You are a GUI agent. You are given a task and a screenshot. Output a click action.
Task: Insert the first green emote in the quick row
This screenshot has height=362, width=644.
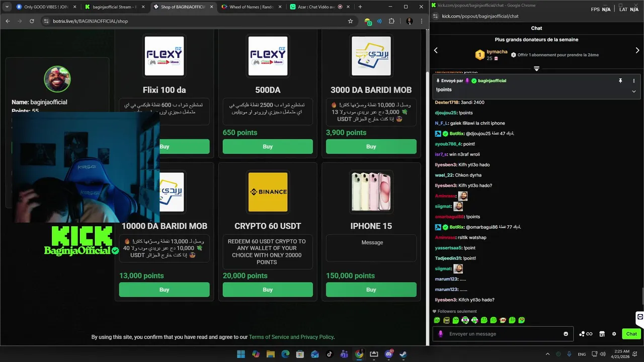coord(437,320)
